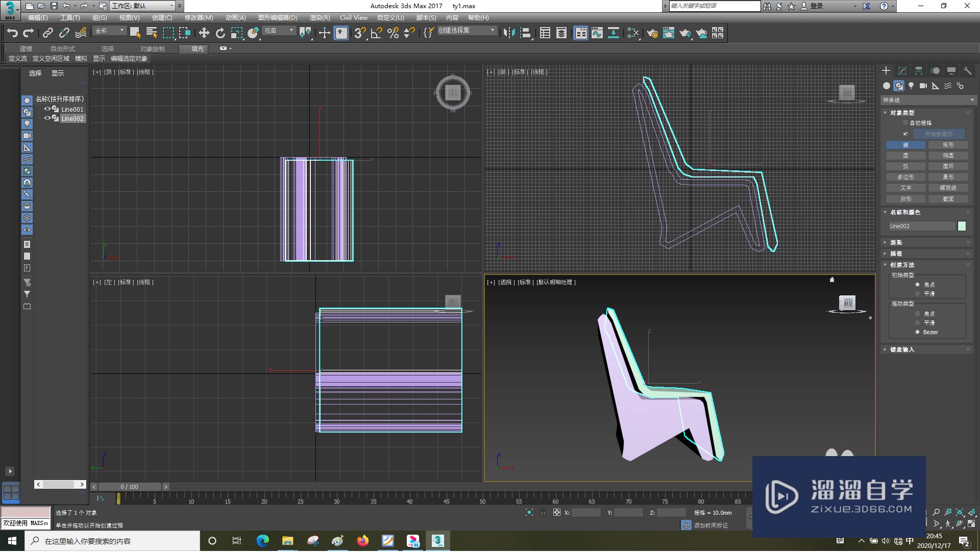The image size is (980, 552).
Task: Toggle visibility eye of Line002
Action: (x=47, y=118)
